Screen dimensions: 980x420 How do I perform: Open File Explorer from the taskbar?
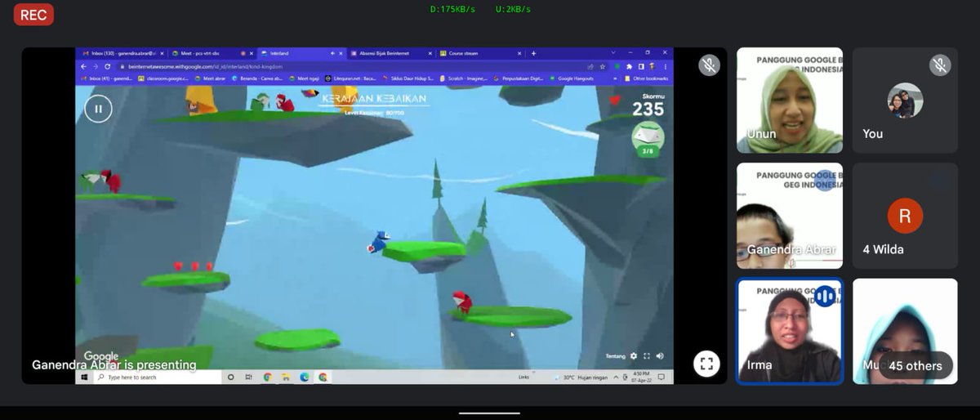pos(286,378)
